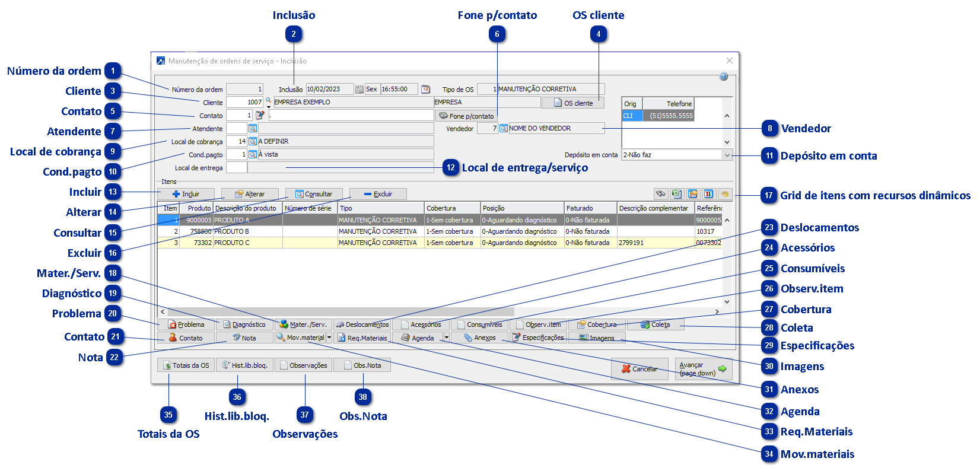980x471 pixels.
Task: Open the Problema button
Action: 186,324
